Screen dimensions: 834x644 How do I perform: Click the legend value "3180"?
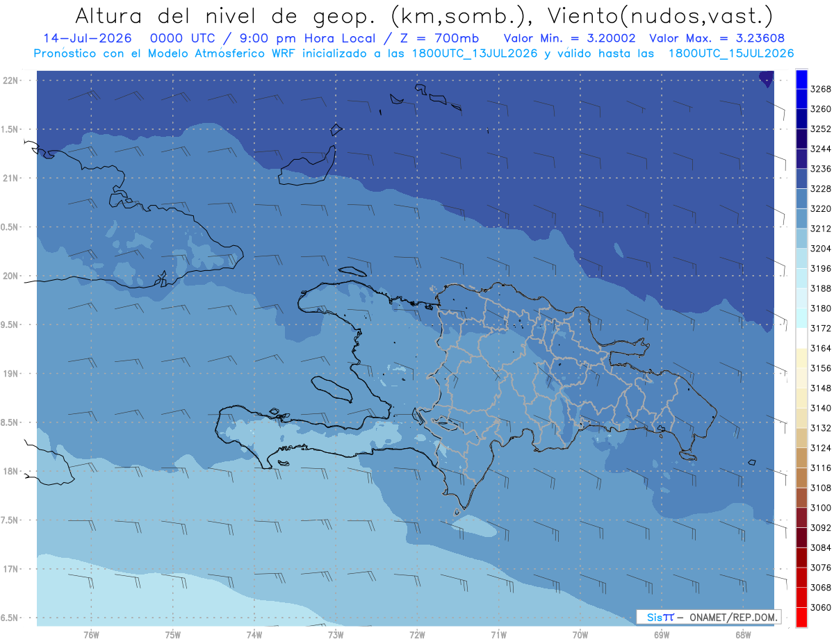tap(820, 308)
